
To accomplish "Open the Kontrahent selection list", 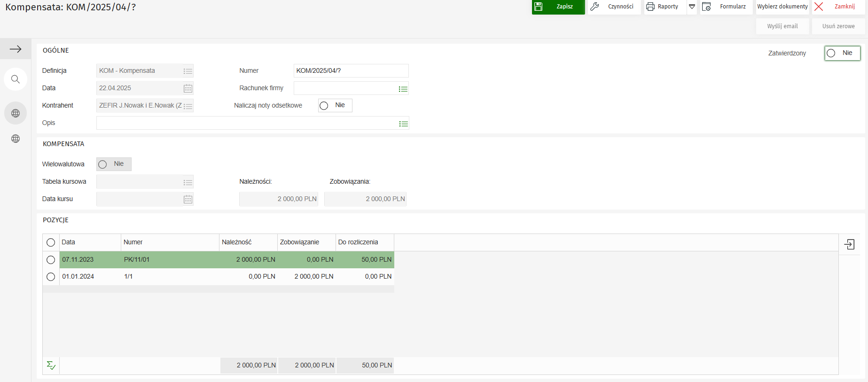I will pos(188,106).
